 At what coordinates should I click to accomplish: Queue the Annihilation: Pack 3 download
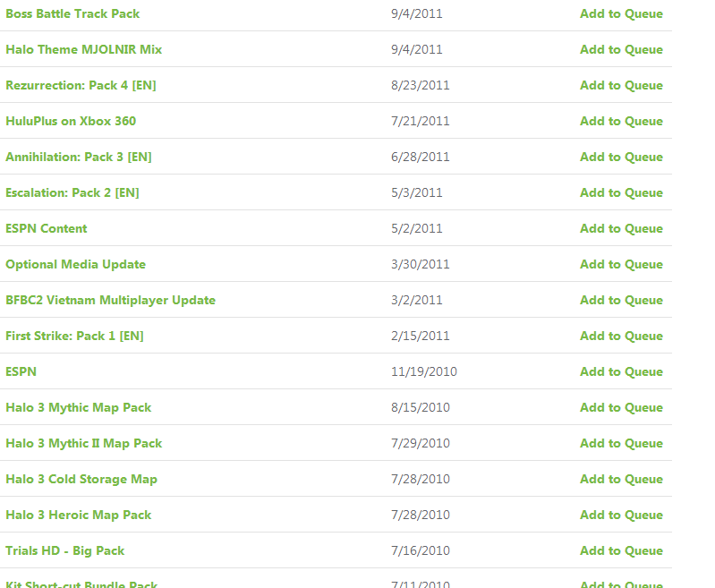[x=621, y=157]
